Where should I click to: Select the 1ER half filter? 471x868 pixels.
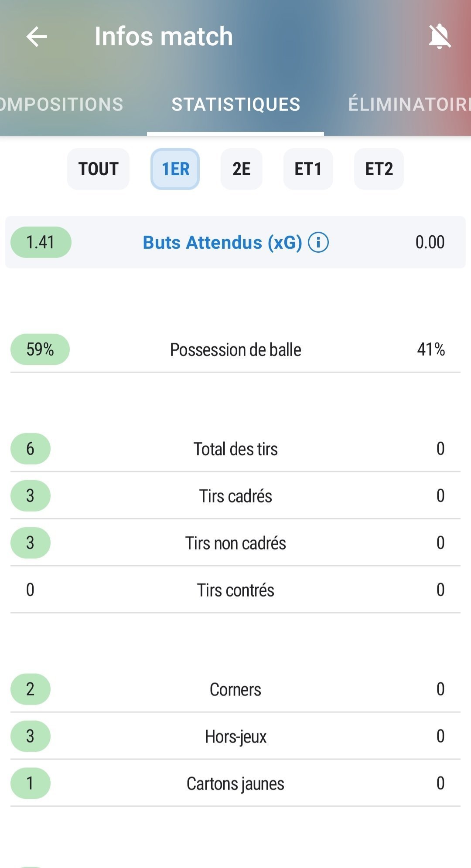point(175,169)
